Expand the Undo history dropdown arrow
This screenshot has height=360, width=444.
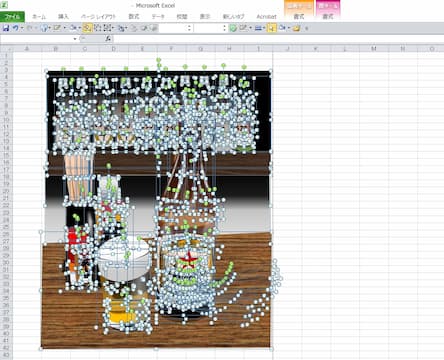point(22,28)
